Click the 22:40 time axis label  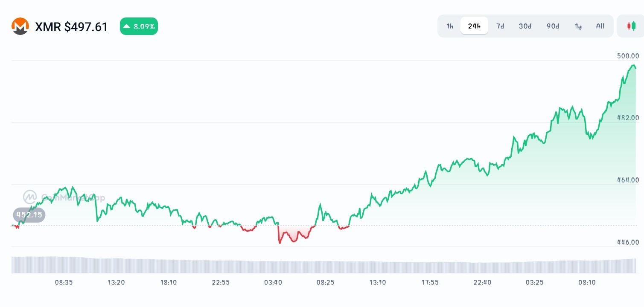(x=482, y=282)
